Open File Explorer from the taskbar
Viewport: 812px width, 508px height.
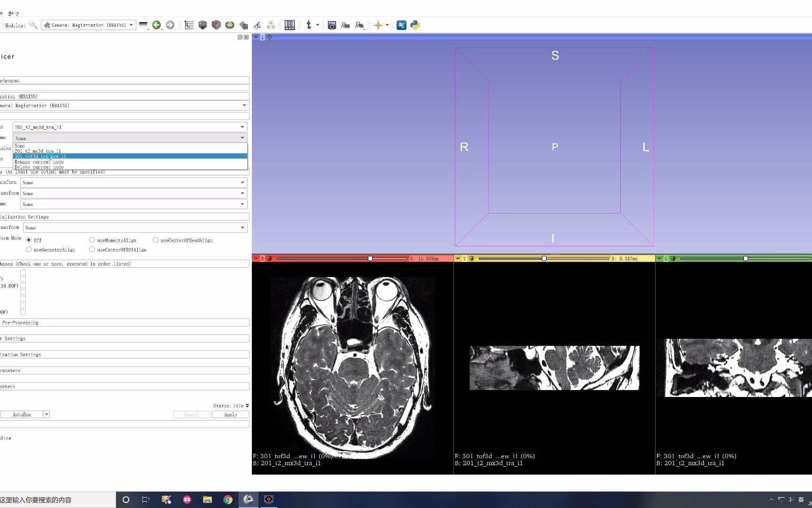click(207, 500)
